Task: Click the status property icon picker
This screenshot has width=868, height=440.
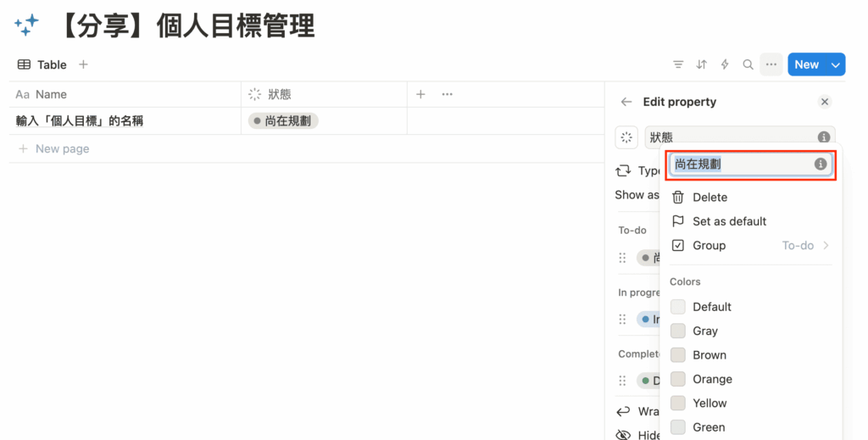Action: coord(626,137)
